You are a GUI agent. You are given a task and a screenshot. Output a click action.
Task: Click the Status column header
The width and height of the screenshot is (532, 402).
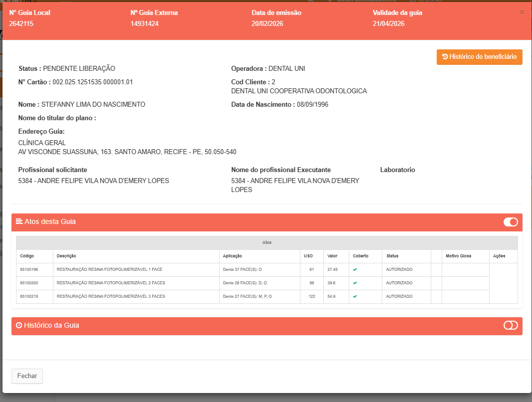392,256
